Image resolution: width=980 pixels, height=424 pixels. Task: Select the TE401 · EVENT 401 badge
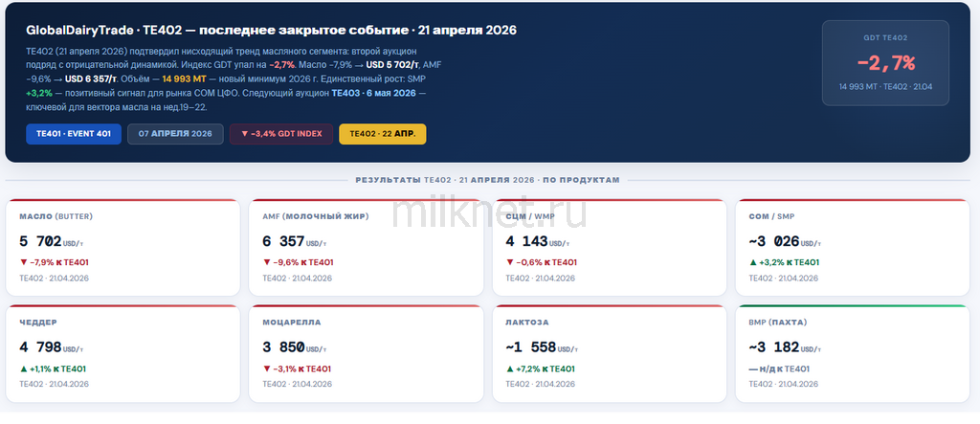tap(74, 134)
